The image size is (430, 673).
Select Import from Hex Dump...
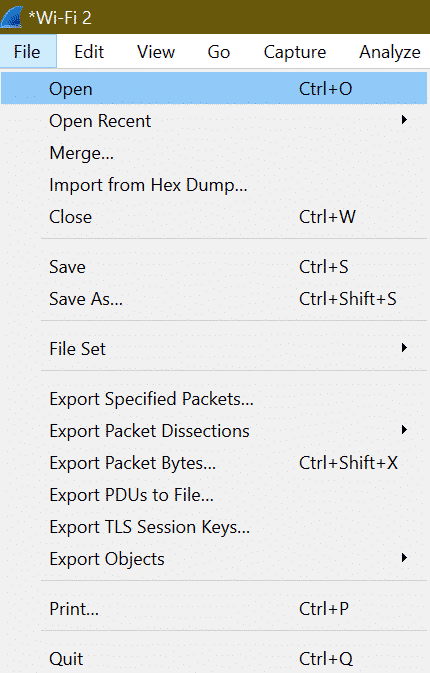(x=214, y=185)
